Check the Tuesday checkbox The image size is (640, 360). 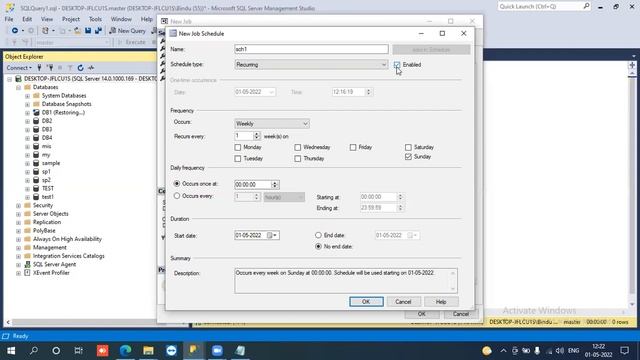(x=238, y=158)
